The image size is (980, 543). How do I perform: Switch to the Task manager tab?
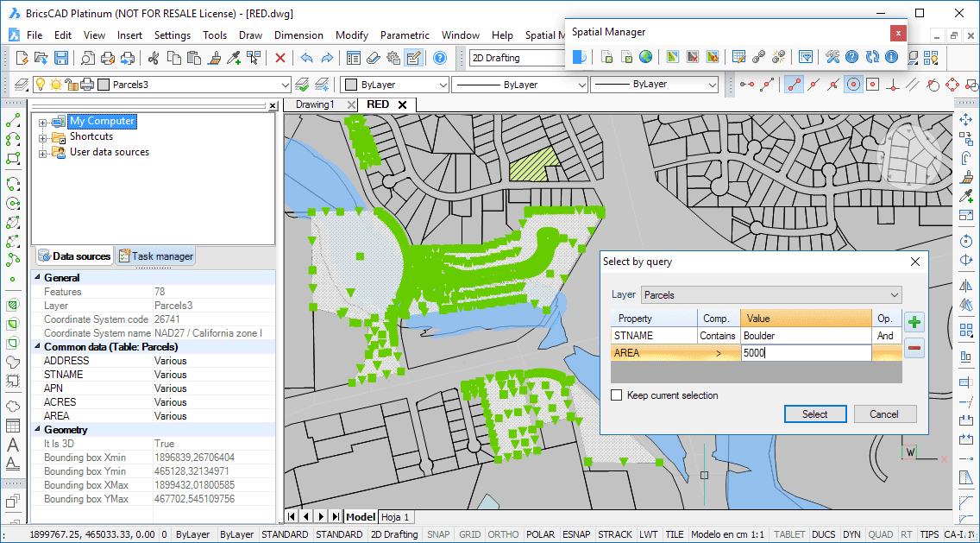tap(156, 256)
